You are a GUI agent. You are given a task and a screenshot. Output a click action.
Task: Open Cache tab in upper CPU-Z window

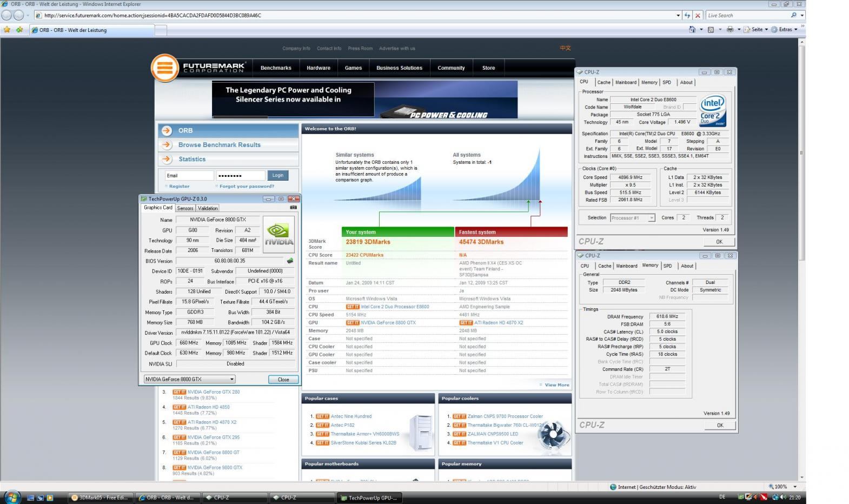[603, 83]
